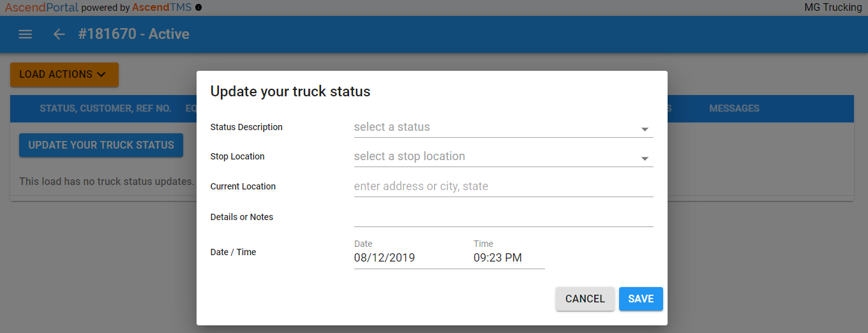
Task: Click the Time field showing 09:23 PM
Action: pos(509,258)
